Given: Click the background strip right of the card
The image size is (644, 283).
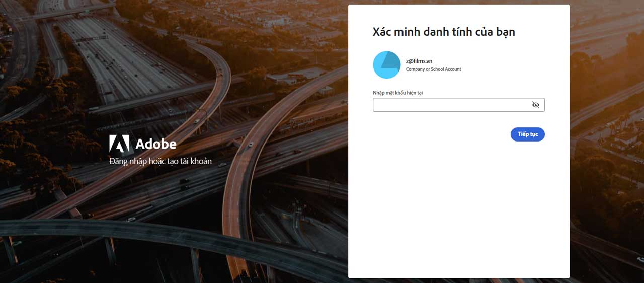Looking at the screenshot, I should pyautogui.click(x=606, y=151).
